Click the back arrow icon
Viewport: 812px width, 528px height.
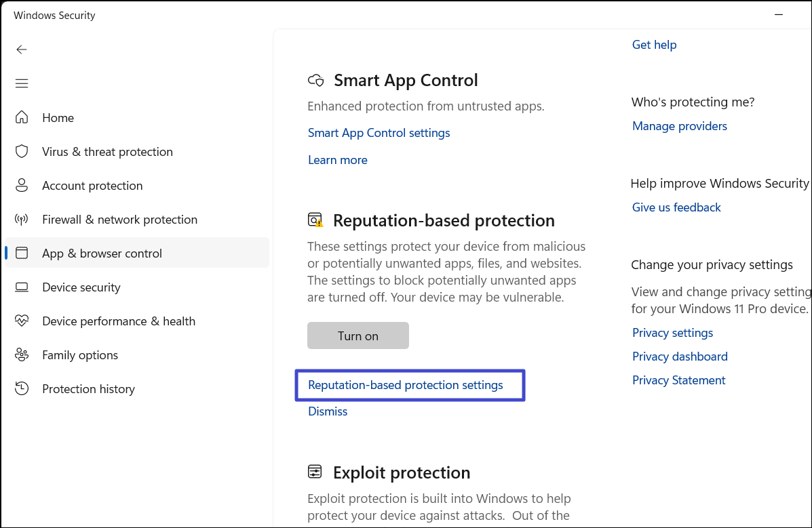[22, 49]
